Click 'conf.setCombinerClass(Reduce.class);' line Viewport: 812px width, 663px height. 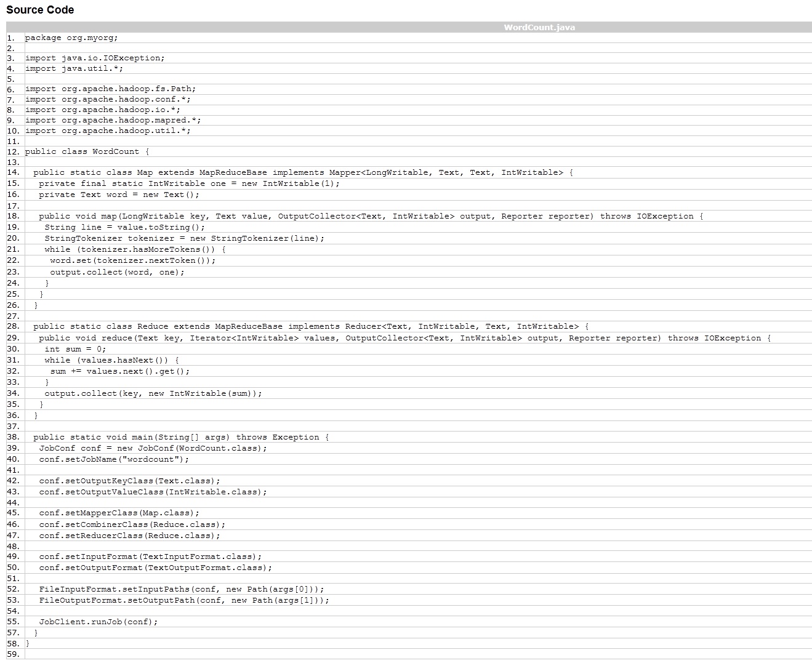(132, 524)
